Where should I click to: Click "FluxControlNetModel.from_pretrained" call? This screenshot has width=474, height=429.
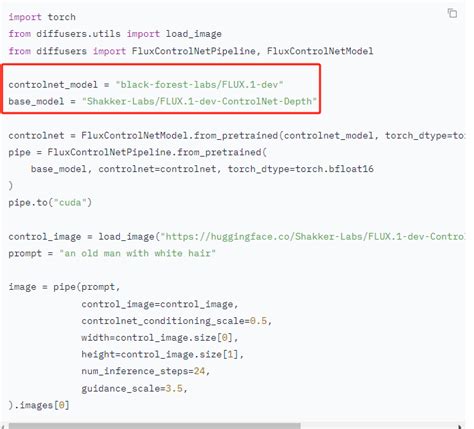tap(180, 136)
